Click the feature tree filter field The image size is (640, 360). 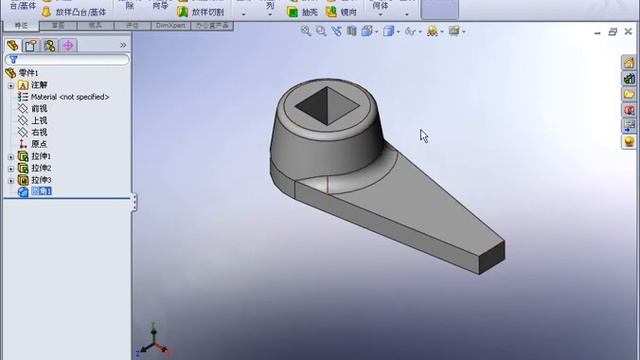pyautogui.click(x=67, y=60)
